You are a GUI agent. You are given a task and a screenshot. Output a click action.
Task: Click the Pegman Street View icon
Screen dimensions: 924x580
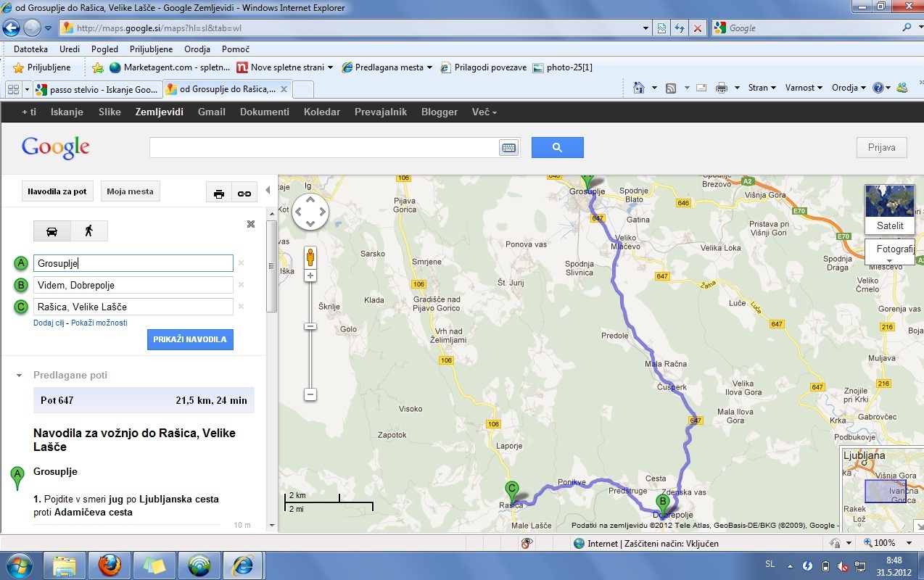pos(310,257)
